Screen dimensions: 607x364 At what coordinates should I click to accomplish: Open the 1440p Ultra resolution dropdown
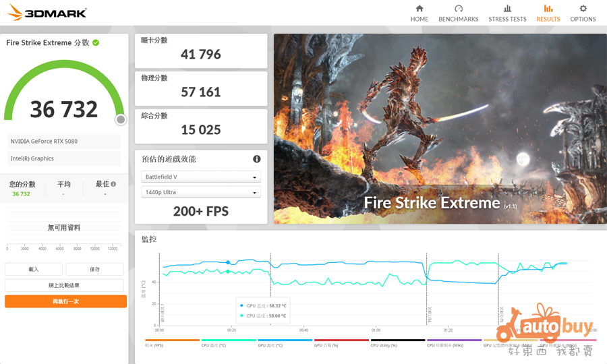tap(201, 192)
